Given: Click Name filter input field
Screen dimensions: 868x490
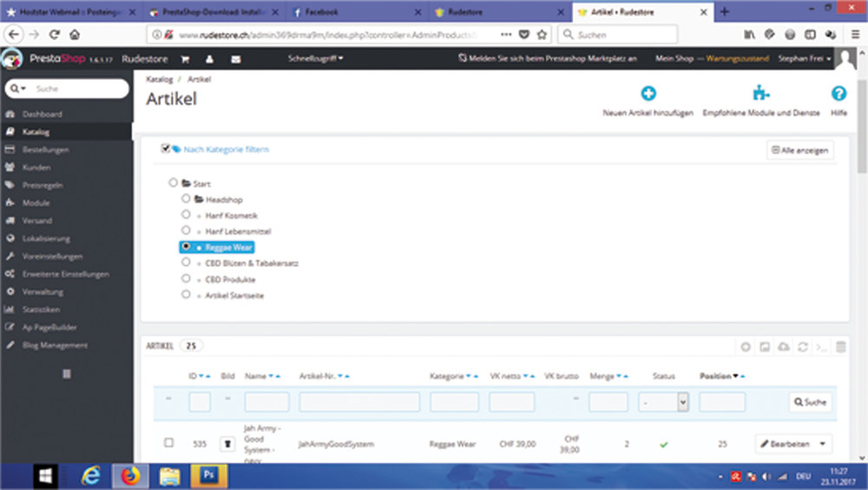Looking at the screenshot, I should point(266,402).
